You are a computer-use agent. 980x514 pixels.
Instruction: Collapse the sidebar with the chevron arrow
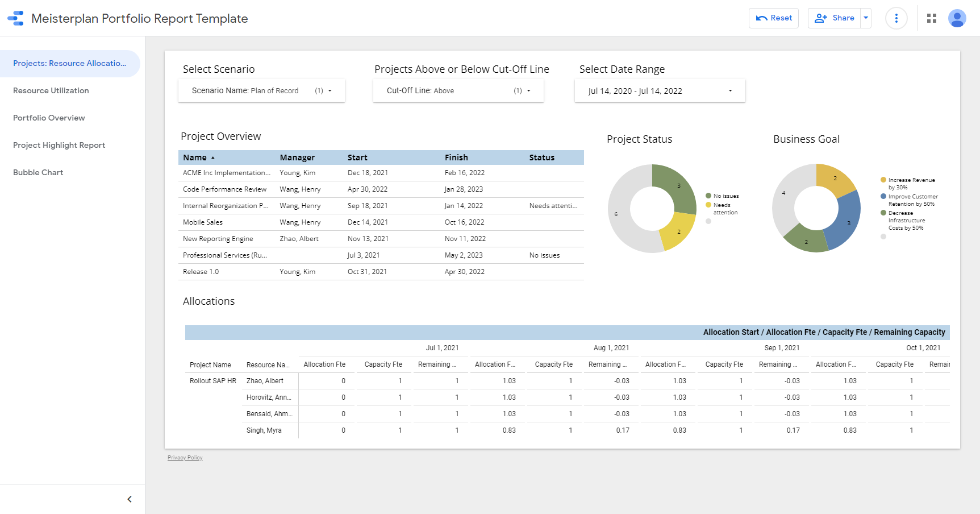[130, 499]
